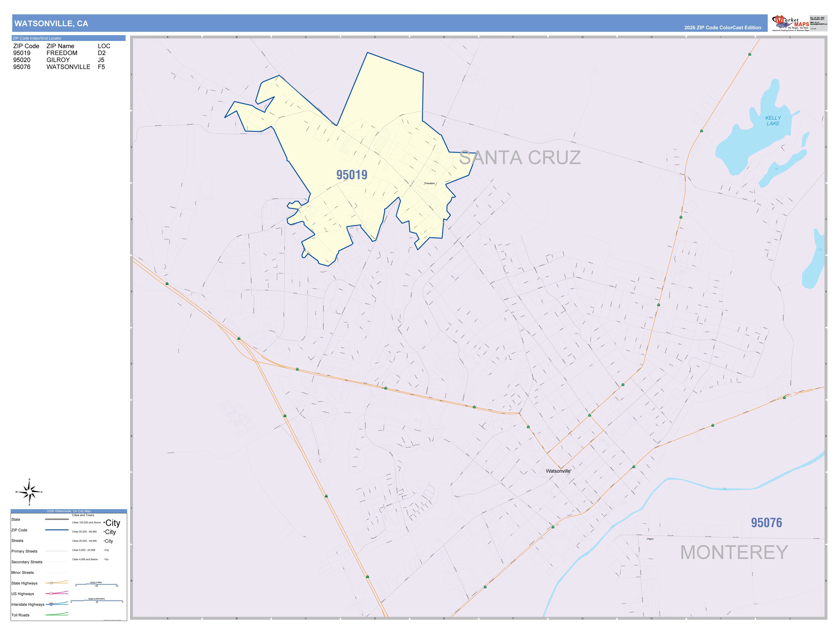Click the compass N direction letter
The width and height of the screenshot is (840, 633).
[x=29, y=479]
